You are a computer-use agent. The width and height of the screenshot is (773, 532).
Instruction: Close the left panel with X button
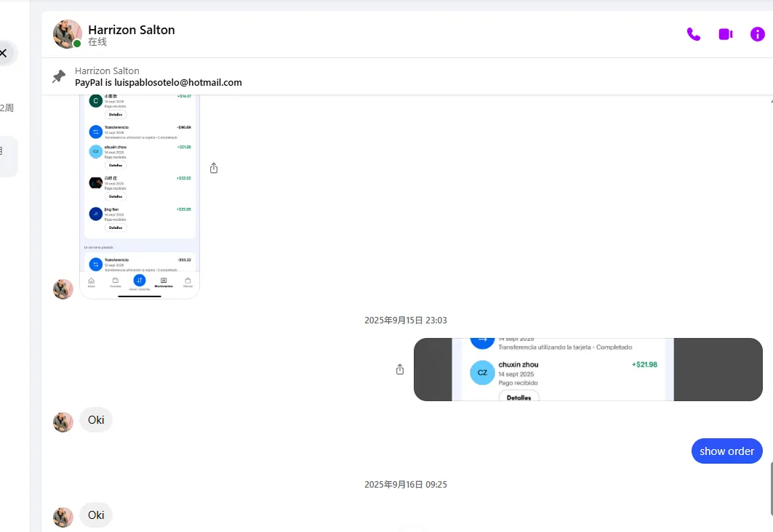pyautogui.click(x=4, y=53)
